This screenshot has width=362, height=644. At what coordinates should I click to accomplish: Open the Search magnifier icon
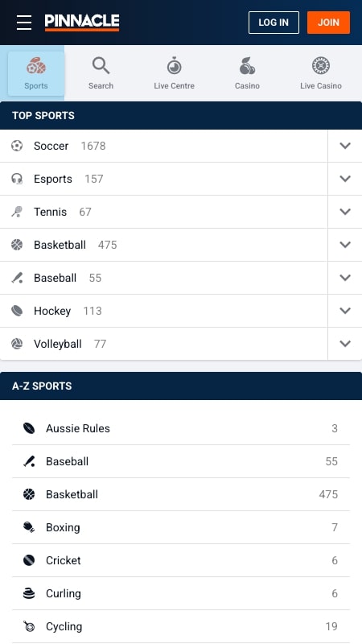pyautogui.click(x=101, y=66)
